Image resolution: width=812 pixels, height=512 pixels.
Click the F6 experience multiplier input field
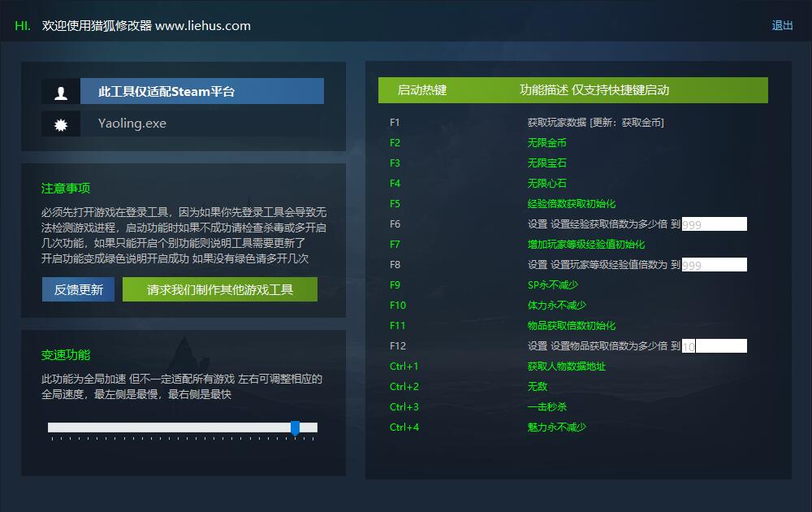[x=714, y=223]
